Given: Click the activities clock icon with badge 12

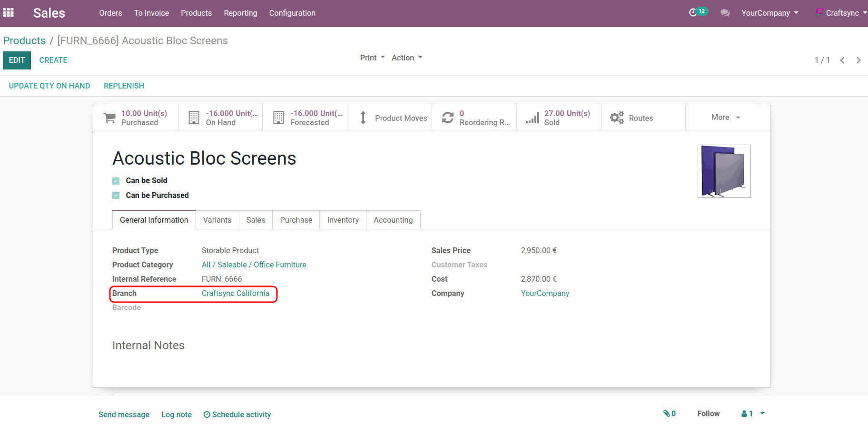Looking at the screenshot, I should click(x=693, y=13).
